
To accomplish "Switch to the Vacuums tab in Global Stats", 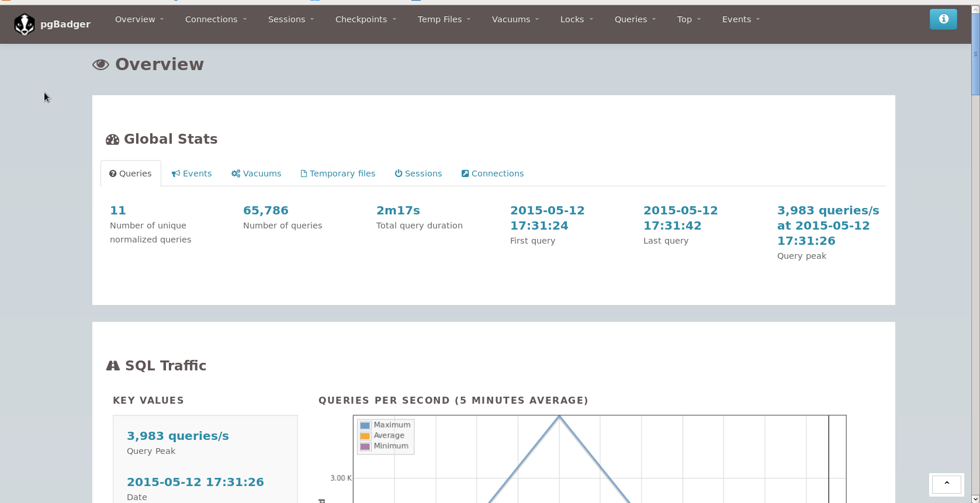I will pyautogui.click(x=256, y=174).
